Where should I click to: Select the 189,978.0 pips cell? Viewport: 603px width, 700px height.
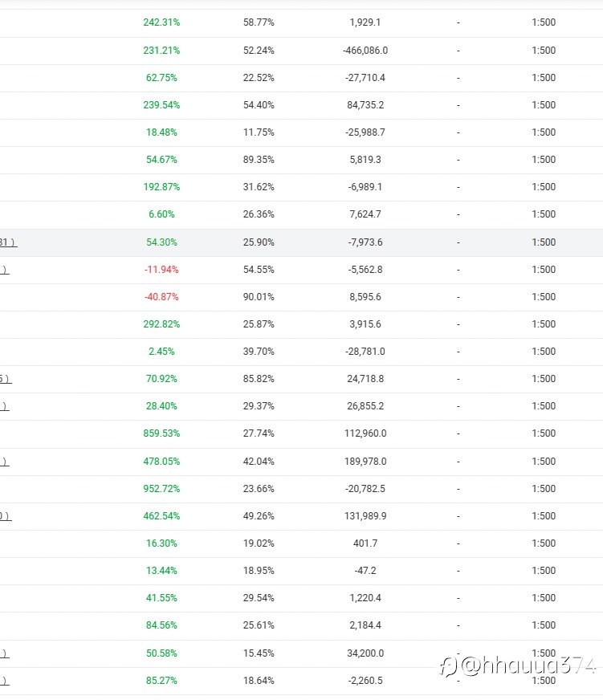point(365,462)
